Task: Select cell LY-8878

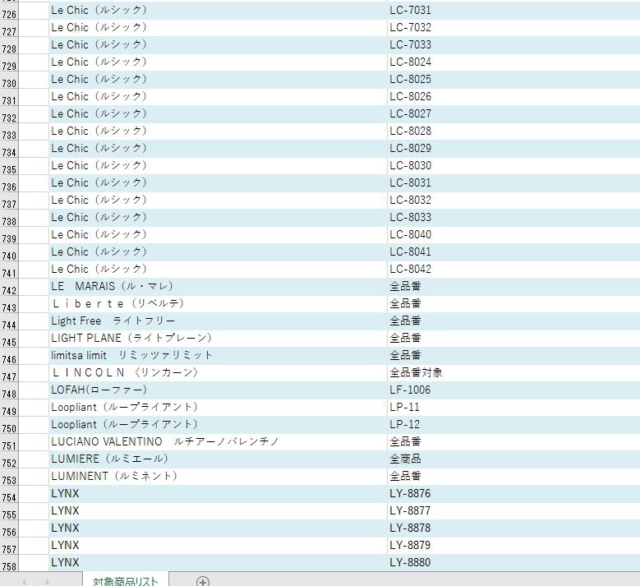Action: (513, 528)
